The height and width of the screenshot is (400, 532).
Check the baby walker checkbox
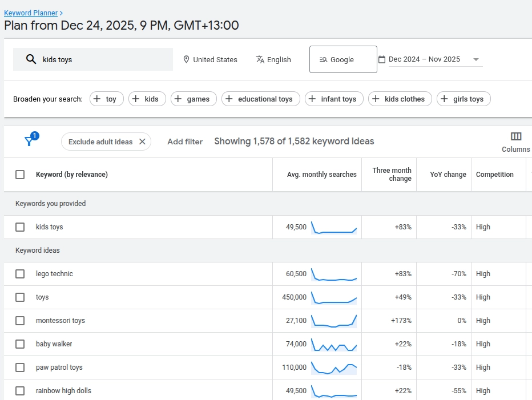pyautogui.click(x=20, y=344)
